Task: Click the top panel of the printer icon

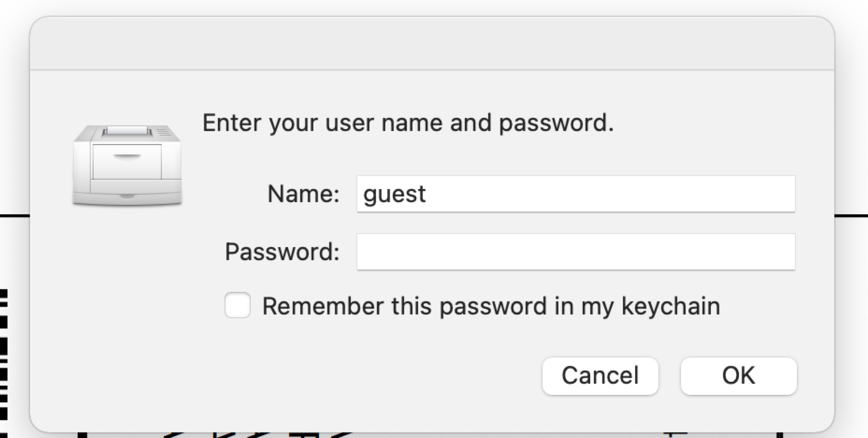Action: click(x=127, y=133)
